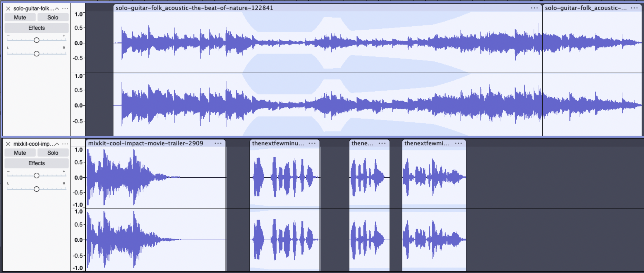The height and width of the screenshot is (273, 644).
Task: Close the mixkit-cool-imp track
Action: point(8,144)
